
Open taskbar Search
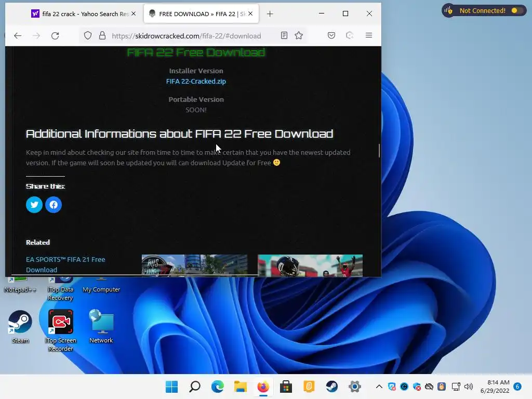[195, 387]
